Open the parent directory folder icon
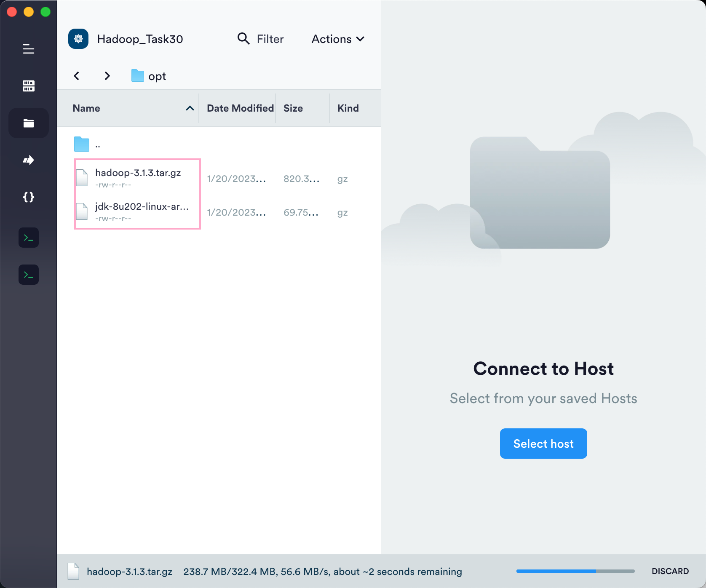The image size is (706, 588). [82, 144]
